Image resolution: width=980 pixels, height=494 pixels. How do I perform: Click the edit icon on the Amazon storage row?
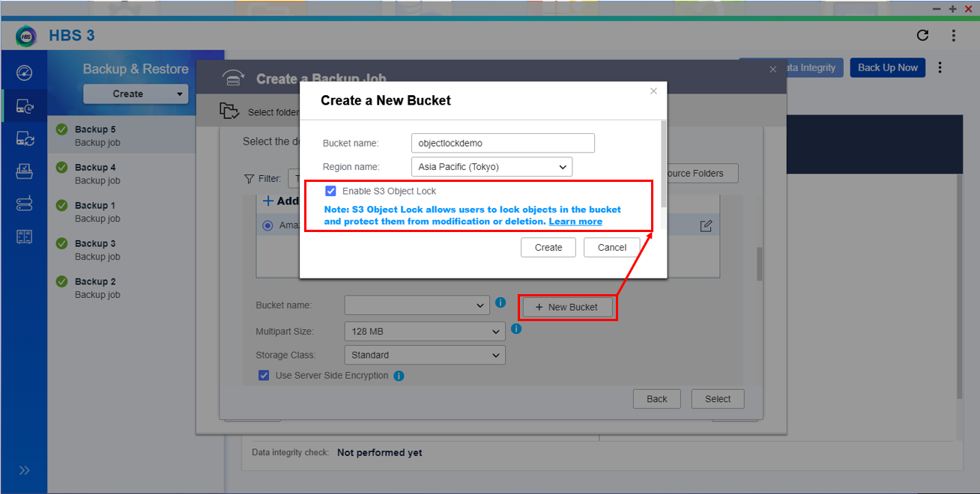(x=705, y=225)
